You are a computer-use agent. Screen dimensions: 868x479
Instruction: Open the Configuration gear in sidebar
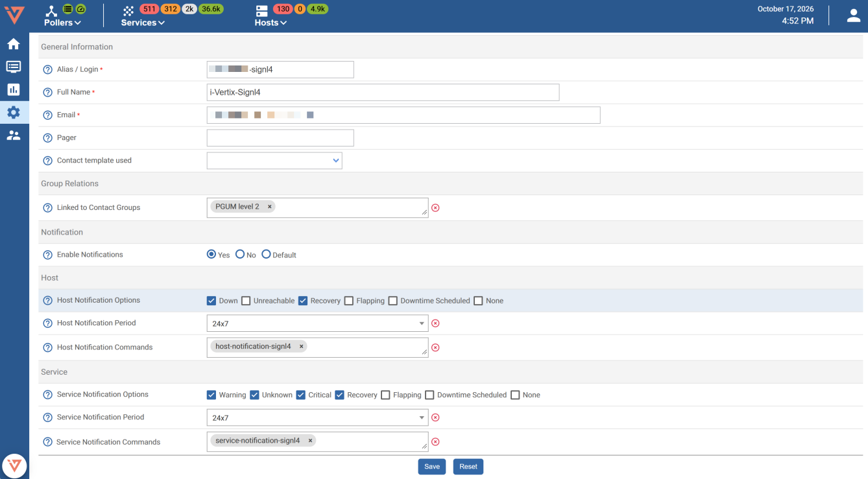pos(14,112)
